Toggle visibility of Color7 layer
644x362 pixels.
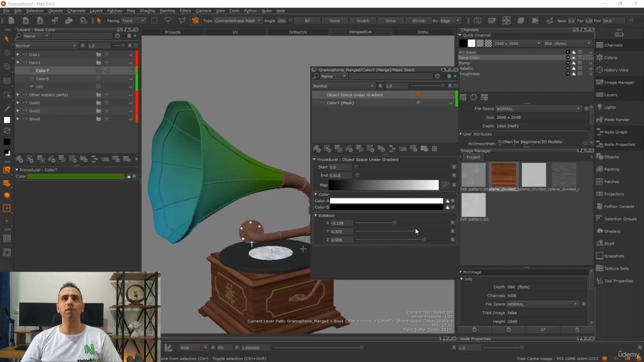coord(32,70)
